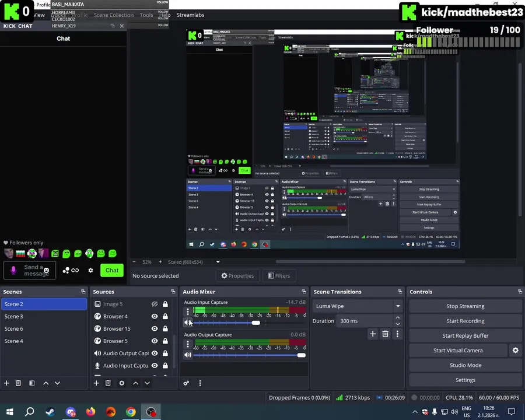The image size is (525, 420).
Task: Open Audio Output Capture options three dots
Action: (x=188, y=344)
